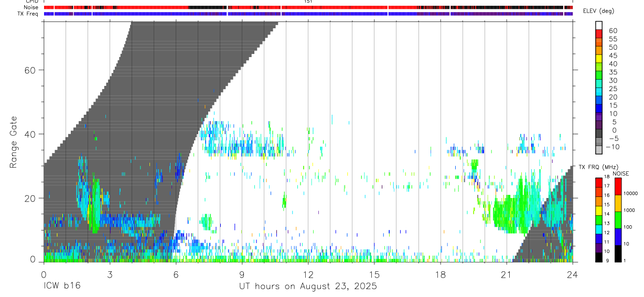Pick the light gray bottom segment of ELEV colorbar
This screenshot has height=297, width=644.
coord(599,150)
